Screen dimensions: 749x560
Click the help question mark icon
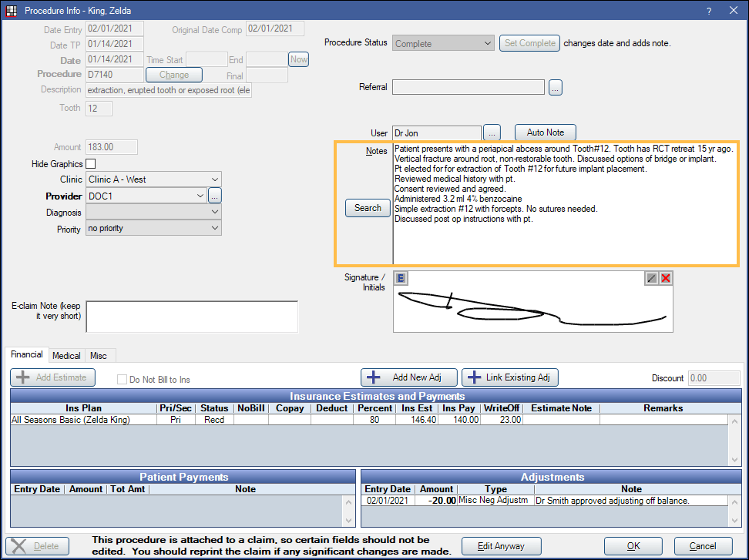(x=708, y=11)
